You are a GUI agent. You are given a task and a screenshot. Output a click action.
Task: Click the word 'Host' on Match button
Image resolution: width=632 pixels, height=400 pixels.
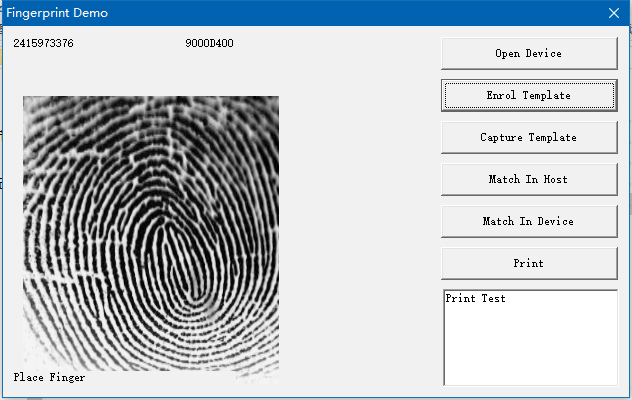(554, 180)
